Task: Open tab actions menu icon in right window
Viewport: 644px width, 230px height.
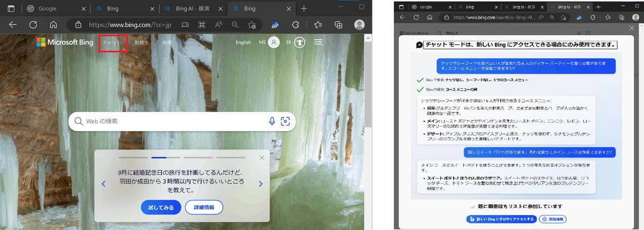Action: click(400, 7)
